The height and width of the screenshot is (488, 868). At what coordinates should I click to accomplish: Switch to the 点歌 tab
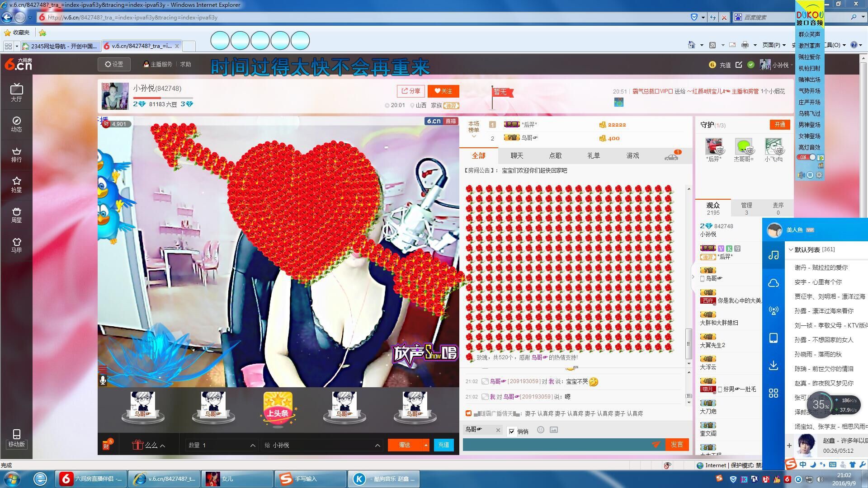pos(555,155)
